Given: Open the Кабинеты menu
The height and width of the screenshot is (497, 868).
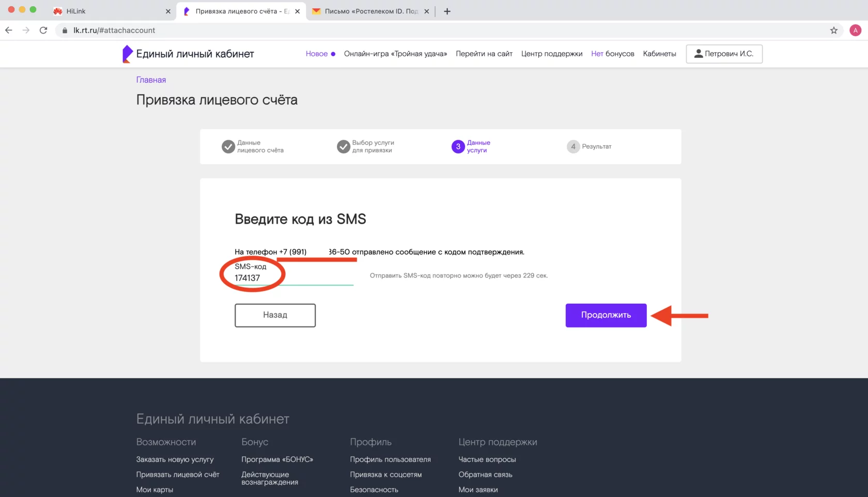Looking at the screenshot, I should point(659,54).
